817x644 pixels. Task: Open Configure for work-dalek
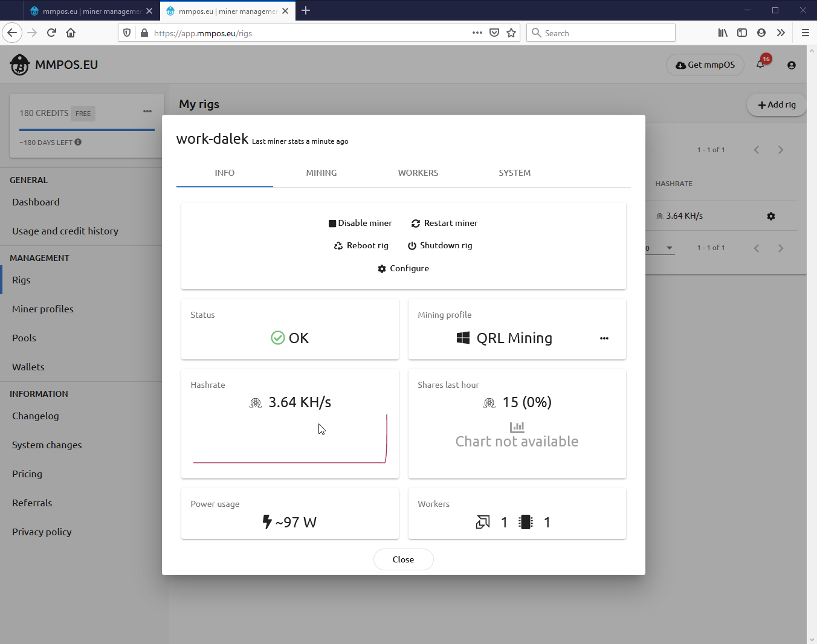click(403, 268)
